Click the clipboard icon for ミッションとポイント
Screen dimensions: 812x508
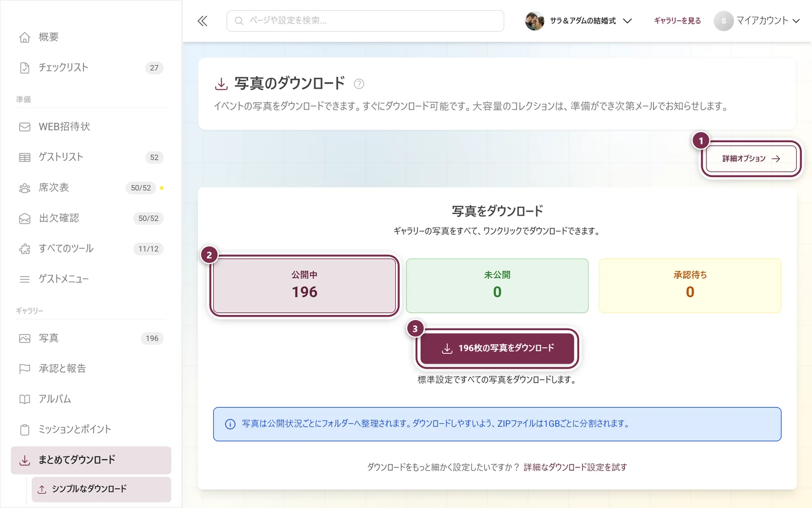pos(25,430)
